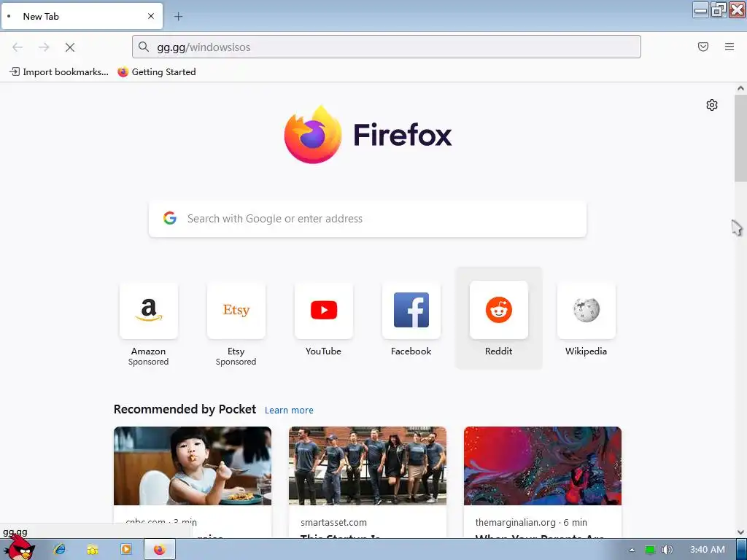Click page scrollbar down arrow
The width and height of the screenshot is (747, 560).
[740, 532]
